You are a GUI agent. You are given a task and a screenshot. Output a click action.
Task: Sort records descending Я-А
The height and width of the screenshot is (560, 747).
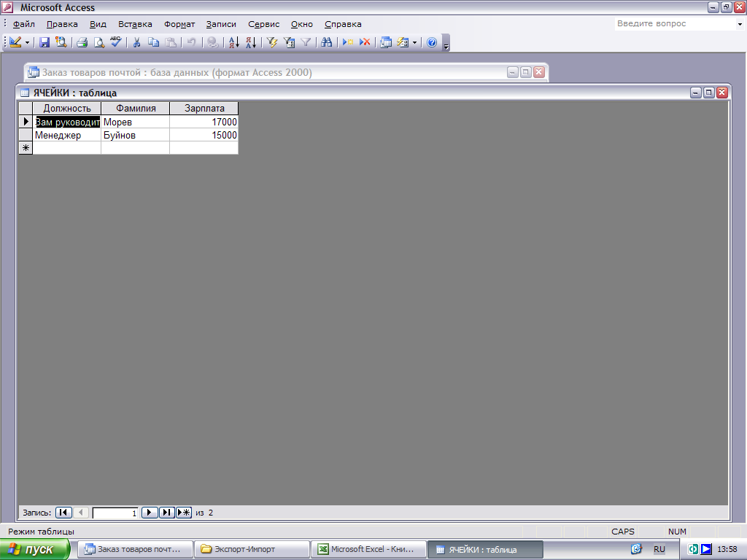(x=251, y=42)
